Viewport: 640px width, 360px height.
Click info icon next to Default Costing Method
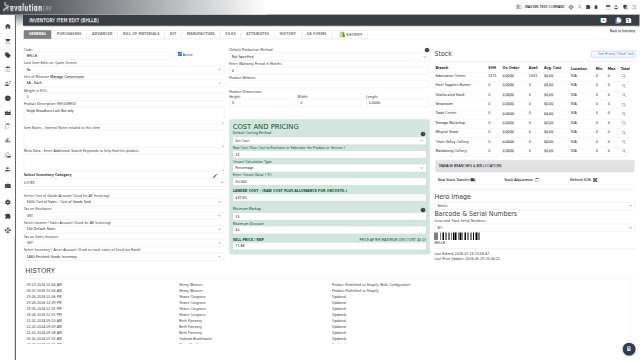coord(423,134)
